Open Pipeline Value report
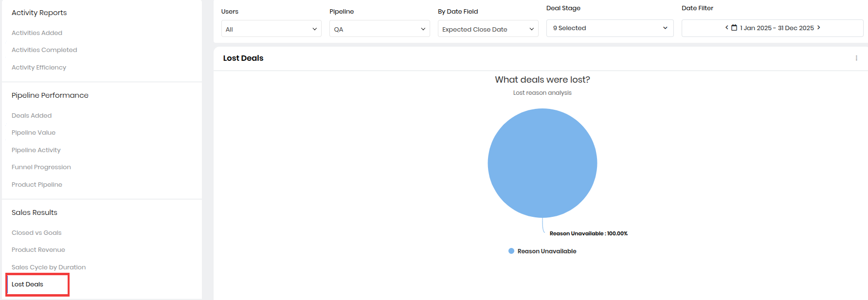This screenshot has width=868, height=300. tap(34, 132)
